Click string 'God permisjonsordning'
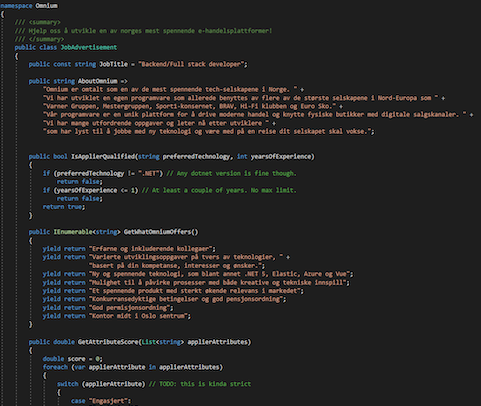This screenshot has width=481, height=406. click(x=129, y=307)
